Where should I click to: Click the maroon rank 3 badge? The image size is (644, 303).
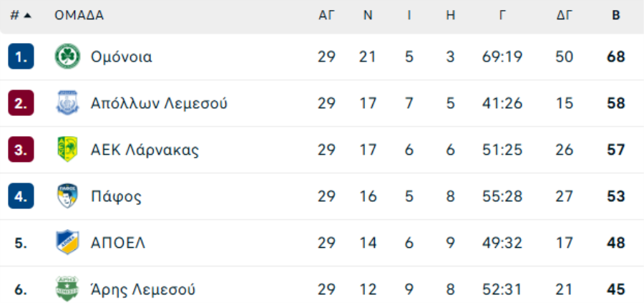[21, 150]
